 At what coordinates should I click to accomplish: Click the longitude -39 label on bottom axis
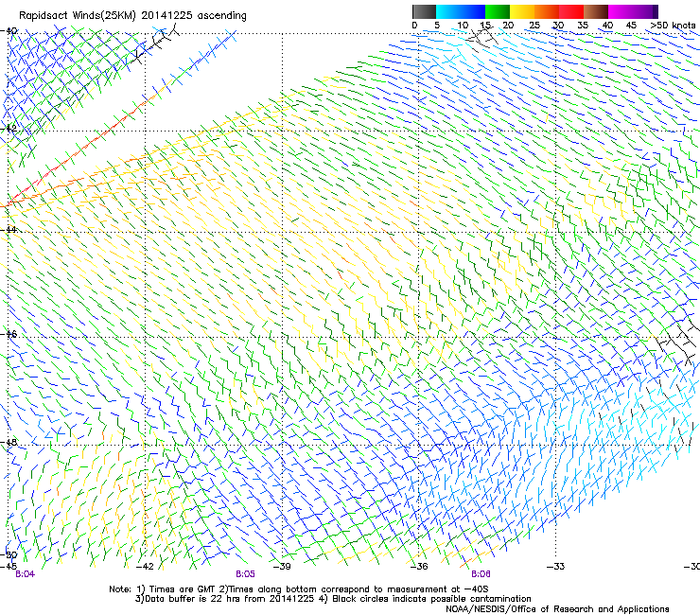[x=282, y=567]
